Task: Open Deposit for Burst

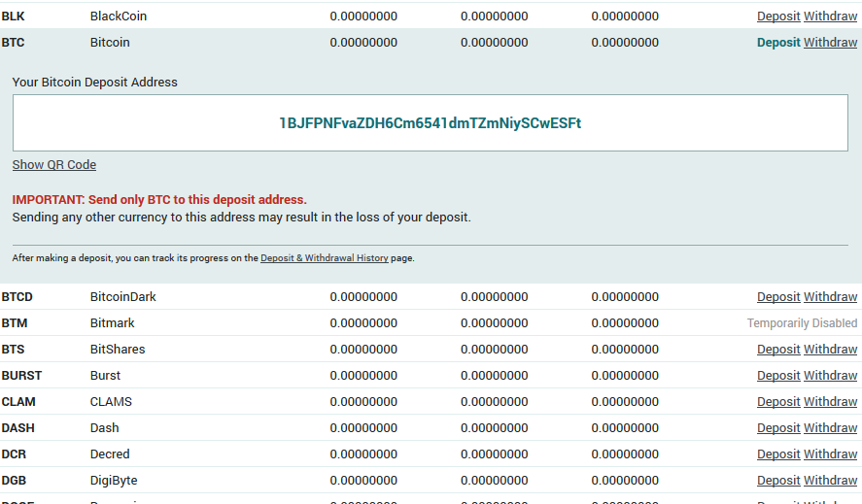Action: (778, 376)
